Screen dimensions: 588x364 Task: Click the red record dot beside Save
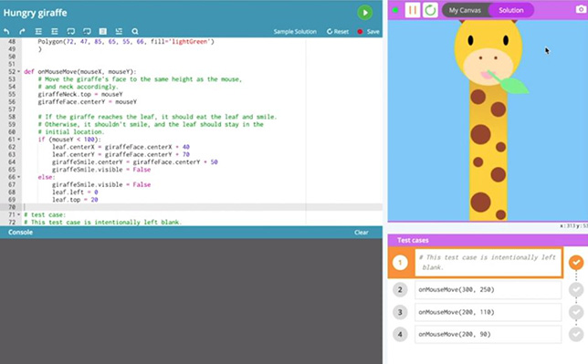point(360,32)
